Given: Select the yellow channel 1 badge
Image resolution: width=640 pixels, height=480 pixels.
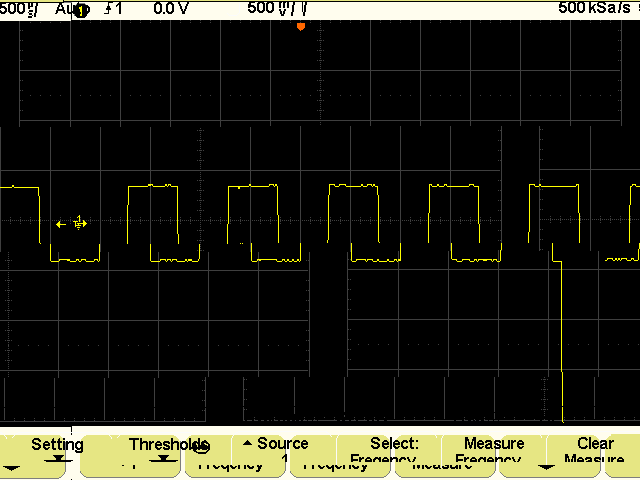Looking at the screenshot, I should click(x=82, y=11).
